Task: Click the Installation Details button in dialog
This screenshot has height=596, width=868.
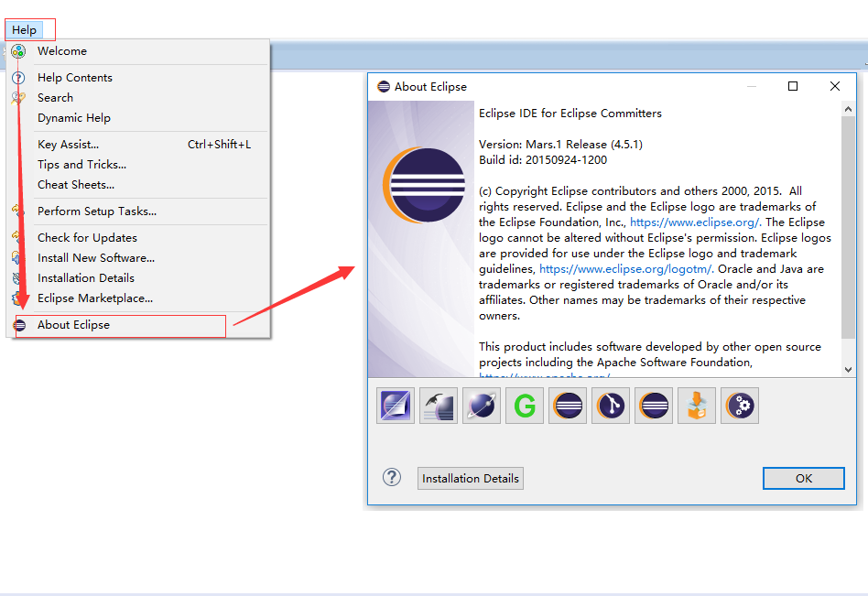Action: [471, 479]
